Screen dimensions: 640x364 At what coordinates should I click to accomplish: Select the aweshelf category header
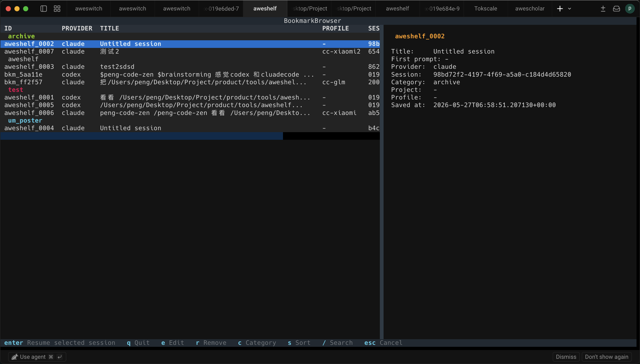click(x=23, y=59)
